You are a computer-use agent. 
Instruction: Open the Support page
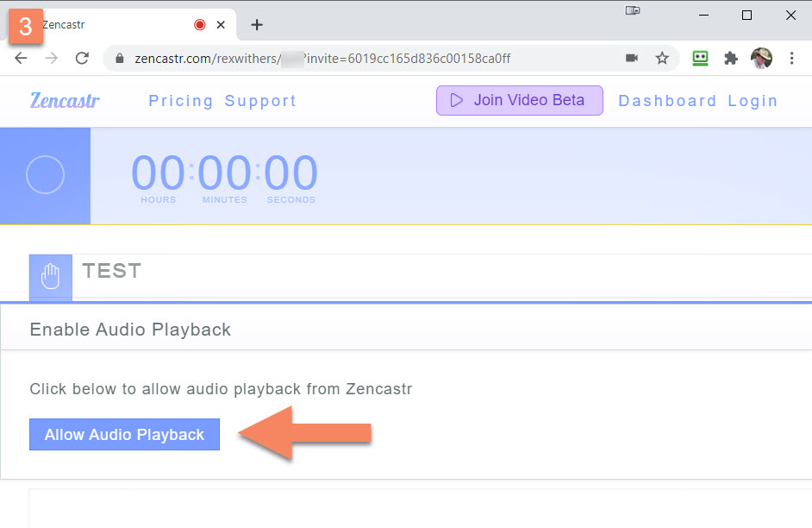260,101
